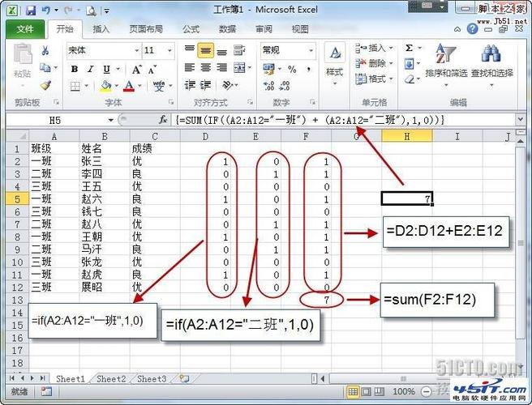
Task: Click the Cut scissors icon
Action: click(x=45, y=51)
